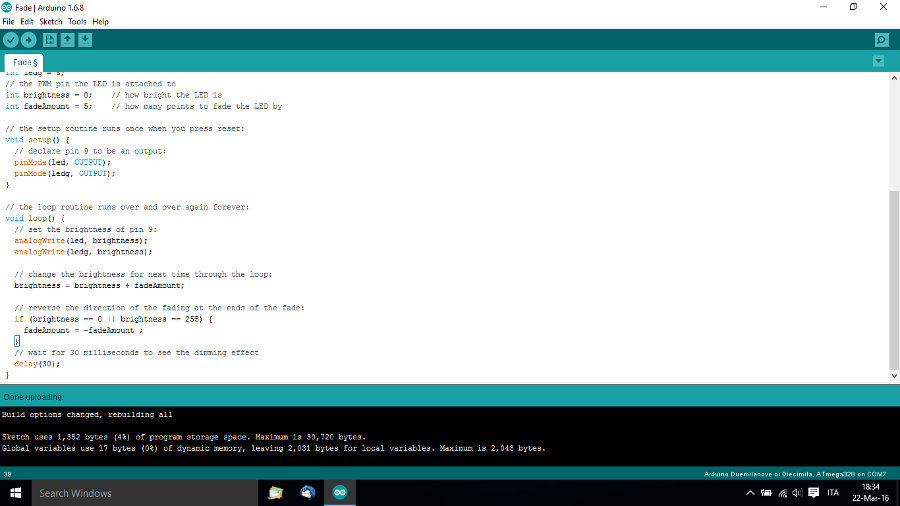Click the 'if (brightness == 0 ||' line
The image size is (900, 506).
pos(113,319)
